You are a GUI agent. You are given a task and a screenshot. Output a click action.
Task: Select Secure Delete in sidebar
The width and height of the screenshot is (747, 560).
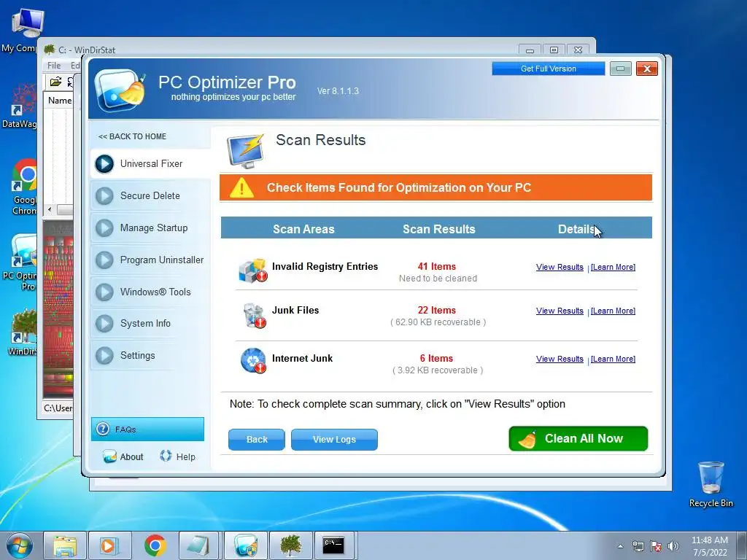(x=150, y=195)
